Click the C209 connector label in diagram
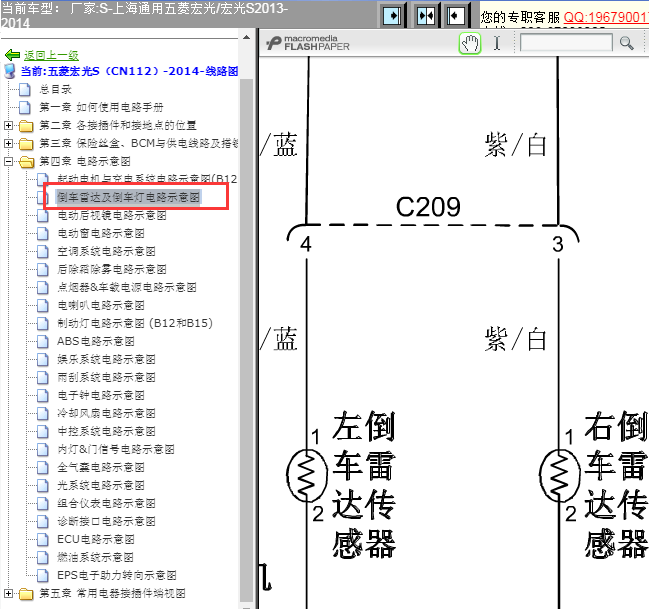Viewport: 649px width, 609px height. 428,207
